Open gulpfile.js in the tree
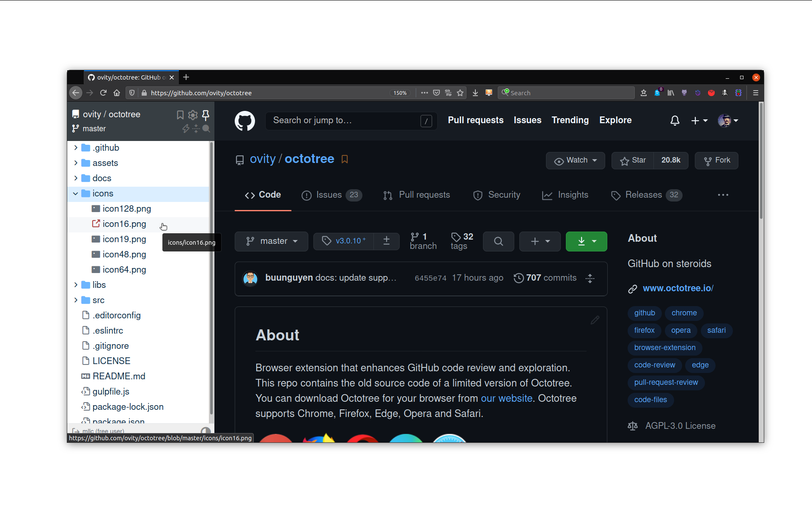Image resolution: width=812 pixels, height=508 pixels. [x=111, y=392]
